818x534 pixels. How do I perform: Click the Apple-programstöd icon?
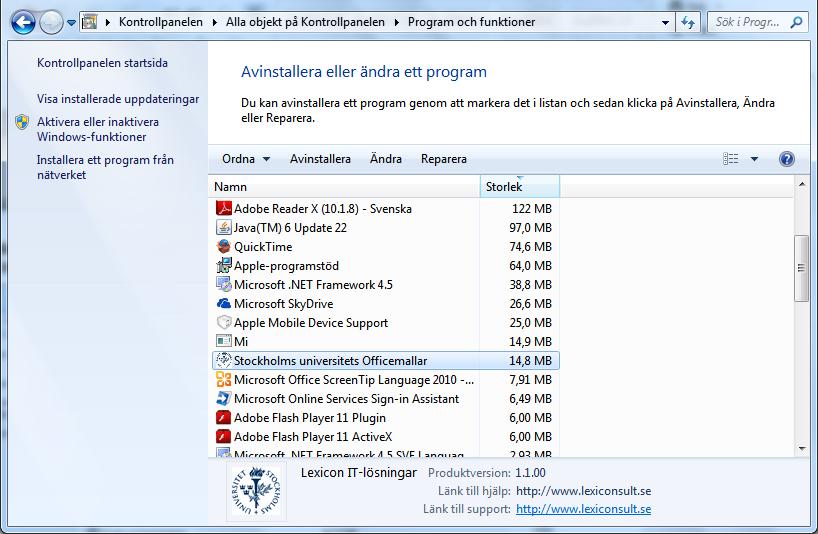pyautogui.click(x=224, y=265)
